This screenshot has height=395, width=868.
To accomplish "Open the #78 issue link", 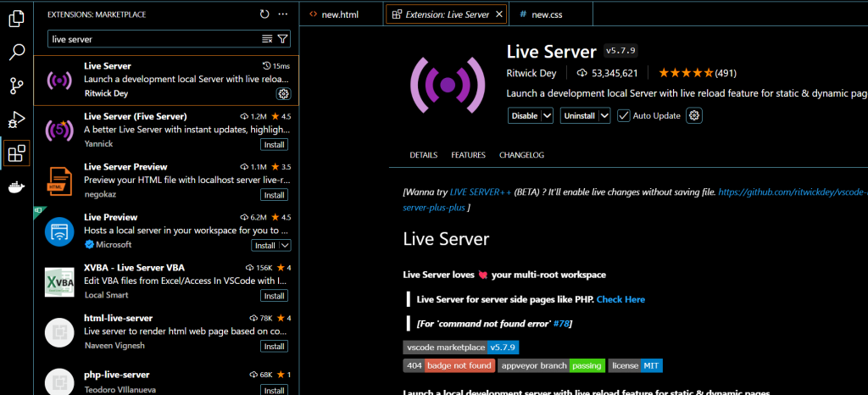I will [x=561, y=323].
